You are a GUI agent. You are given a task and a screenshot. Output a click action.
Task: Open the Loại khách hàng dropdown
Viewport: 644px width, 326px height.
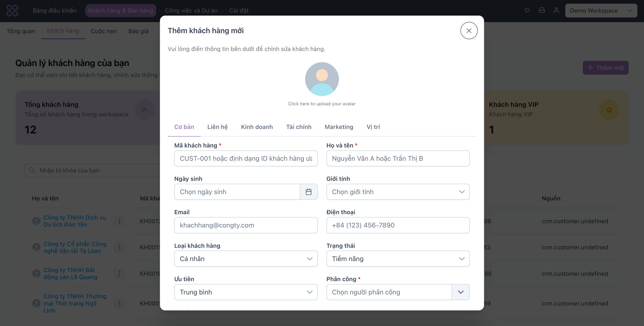pyautogui.click(x=246, y=259)
